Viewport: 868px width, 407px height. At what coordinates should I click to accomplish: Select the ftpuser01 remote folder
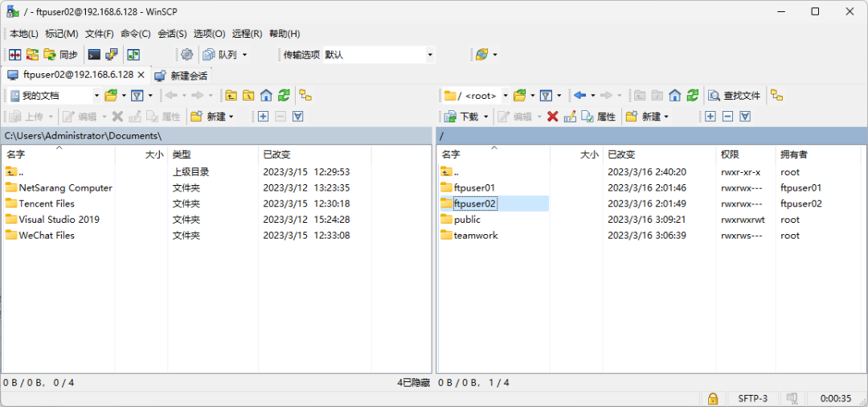(x=474, y=187)
